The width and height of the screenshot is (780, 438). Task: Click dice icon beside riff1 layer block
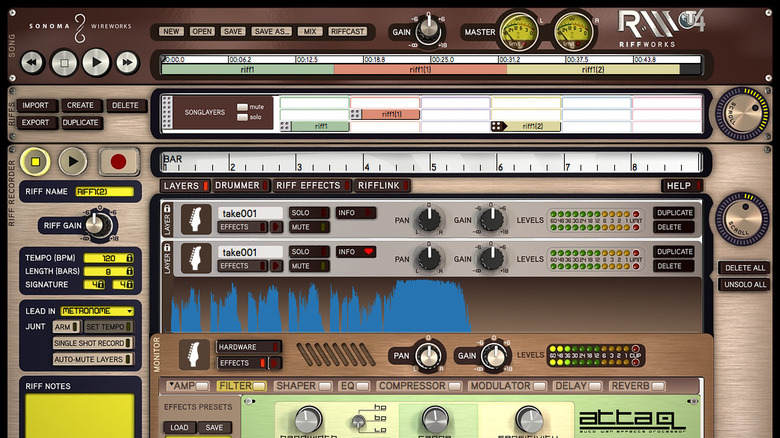click(x=285, y=126)
